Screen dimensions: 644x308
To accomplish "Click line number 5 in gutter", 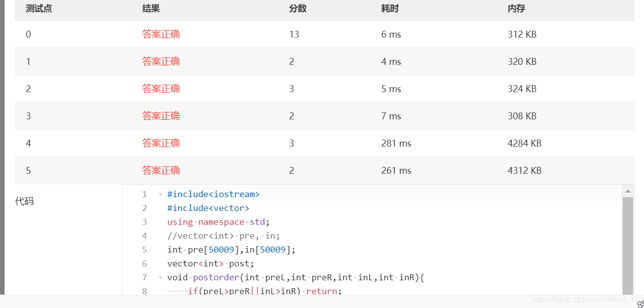I will 144,250.
